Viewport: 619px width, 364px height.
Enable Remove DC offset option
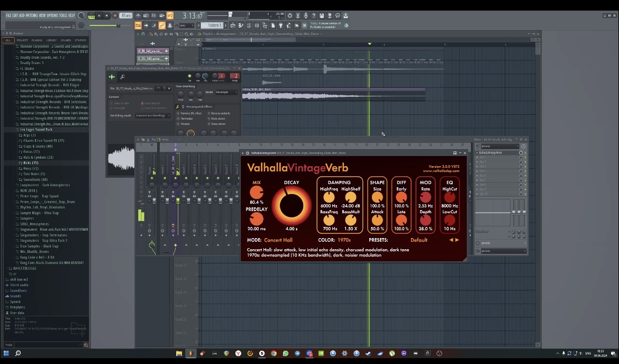[189, 113]
